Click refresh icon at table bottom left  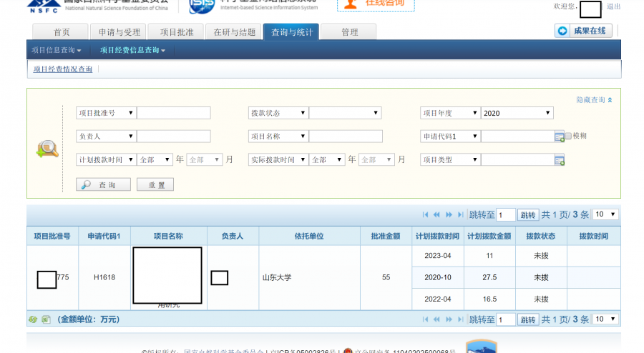[32, 319]
